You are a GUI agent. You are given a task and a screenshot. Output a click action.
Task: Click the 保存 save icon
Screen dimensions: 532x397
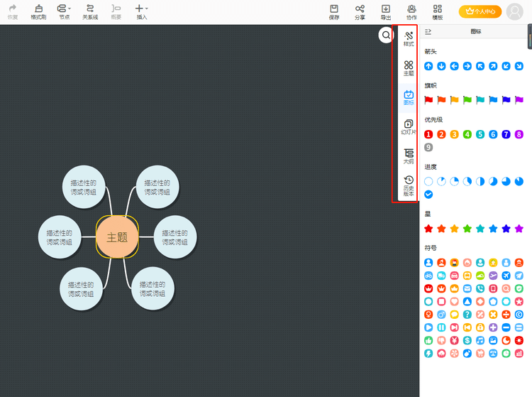334,9
